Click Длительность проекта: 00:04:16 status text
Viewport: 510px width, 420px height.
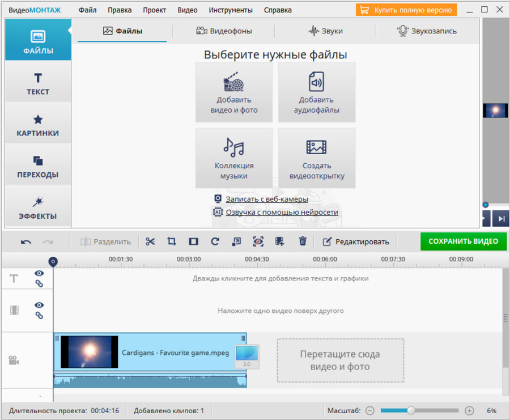point(64,410)
